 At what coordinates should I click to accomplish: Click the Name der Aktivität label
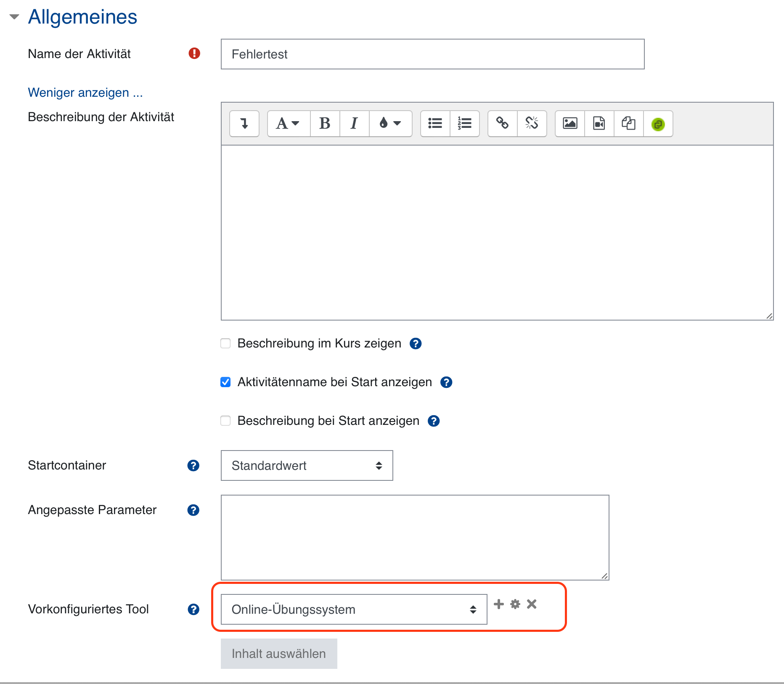coord(79,54)
